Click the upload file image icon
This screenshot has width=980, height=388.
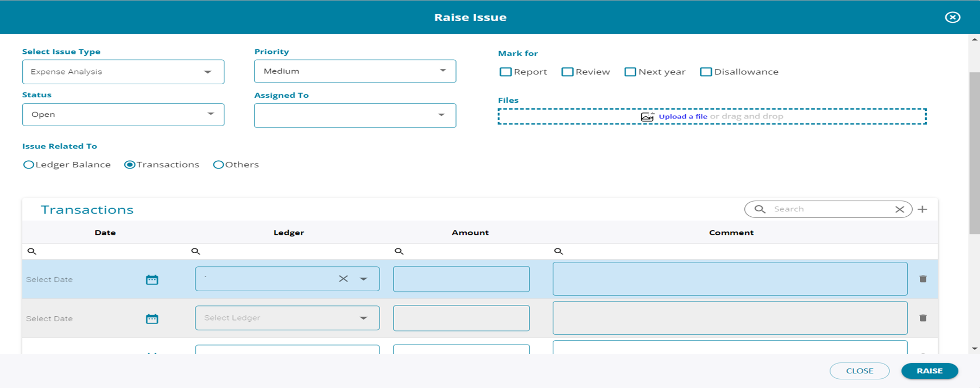(647, 117)
